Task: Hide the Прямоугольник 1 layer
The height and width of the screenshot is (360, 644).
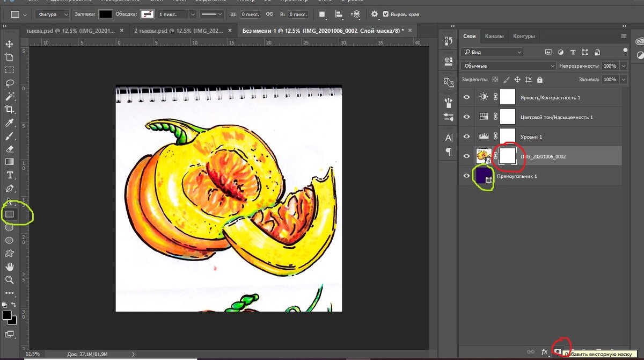Action: point(466,176)
